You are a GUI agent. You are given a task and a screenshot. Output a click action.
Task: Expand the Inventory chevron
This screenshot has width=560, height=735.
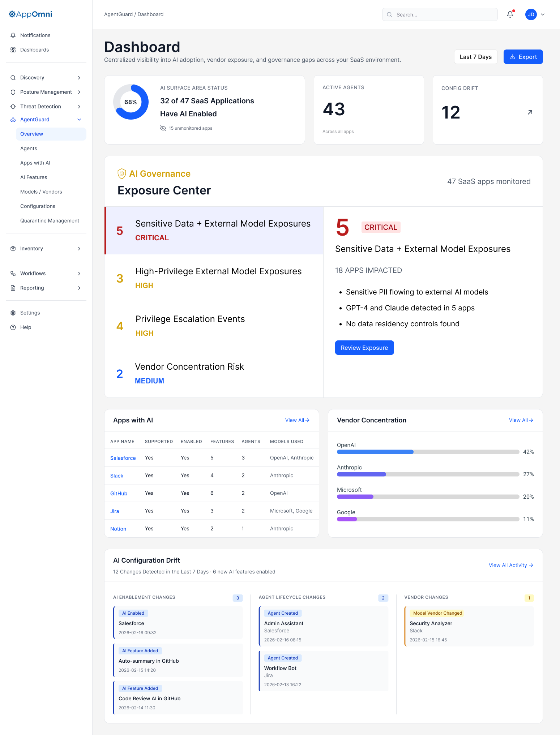tap(79, 249)
